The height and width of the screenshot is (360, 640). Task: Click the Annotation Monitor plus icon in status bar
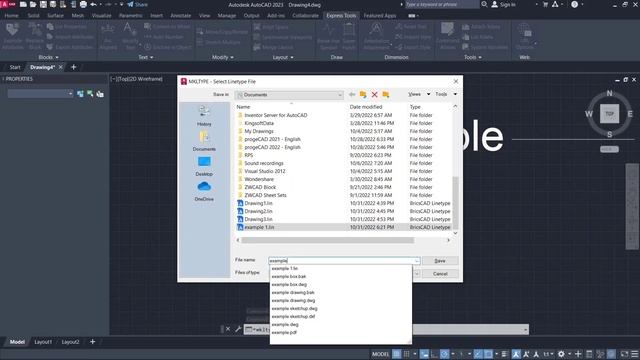[x=578, y=354]
